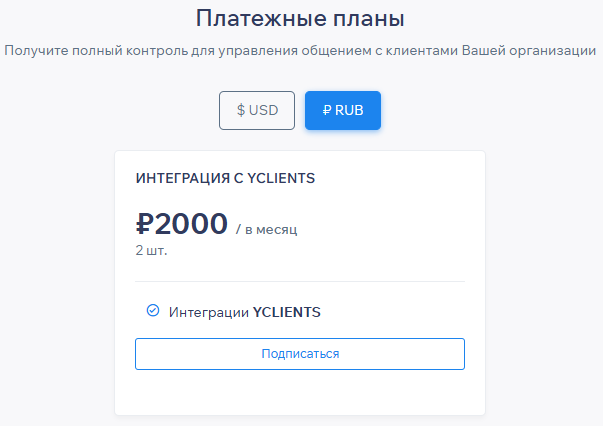Click the dollar sign on USD button
Viewport: 603px width, 426px height.
pyautogui.click(x=241, y=111)
